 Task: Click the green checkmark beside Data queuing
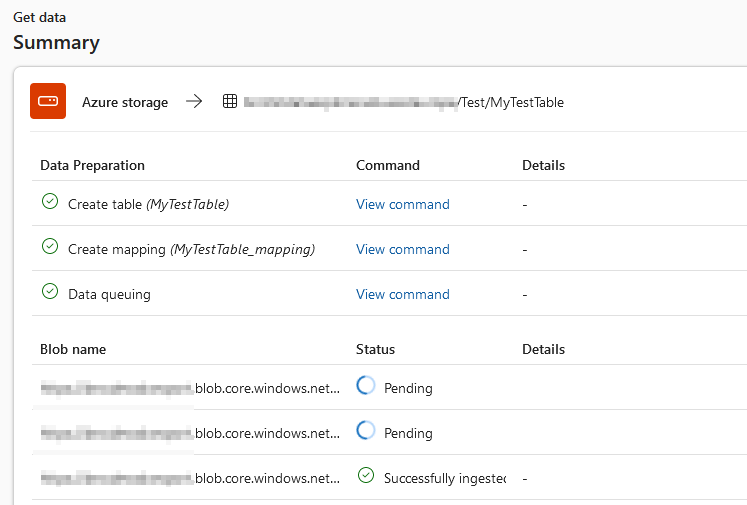click(50, 292)
